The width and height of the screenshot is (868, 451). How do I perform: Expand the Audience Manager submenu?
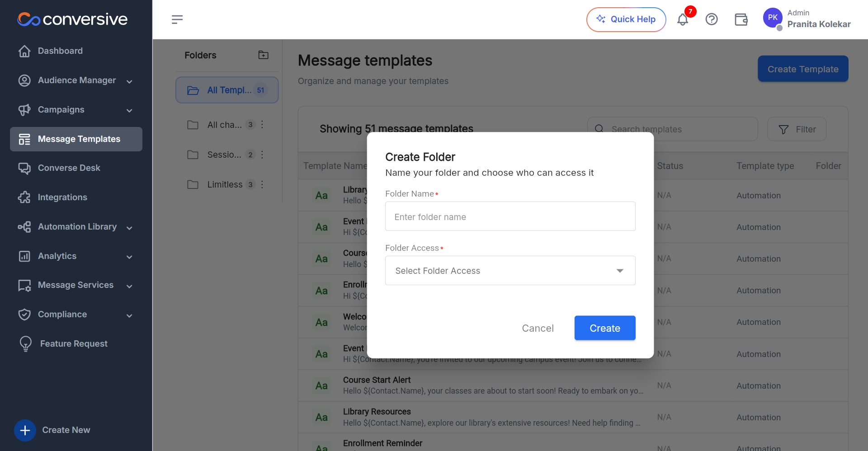(x=129, y=81)
